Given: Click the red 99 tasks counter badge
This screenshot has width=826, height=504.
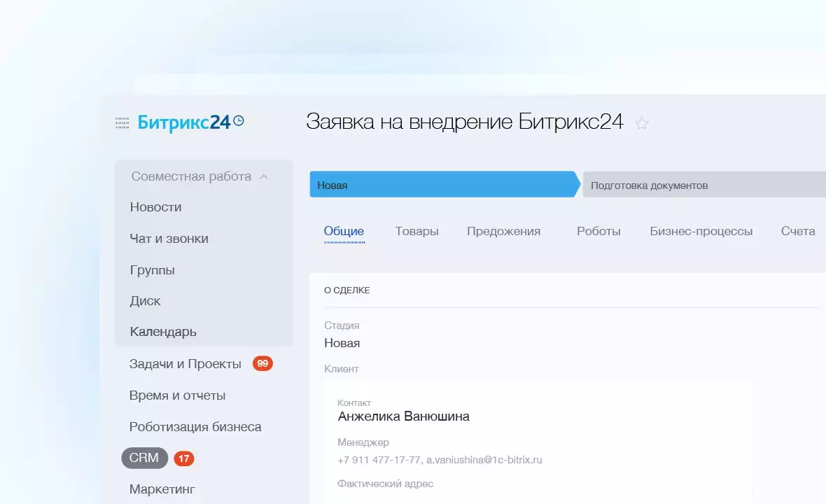Looking at the screenshot, I should [x=262, y=363].
